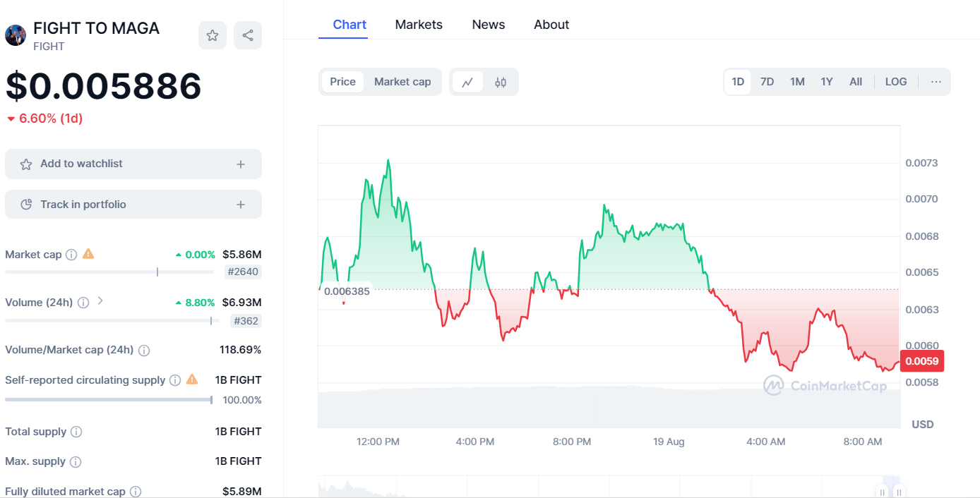Image resolution: width=980 pixels, height=498 pixels.
Task: Click the 12:00 PM time axis label
Action: [378, 442]
